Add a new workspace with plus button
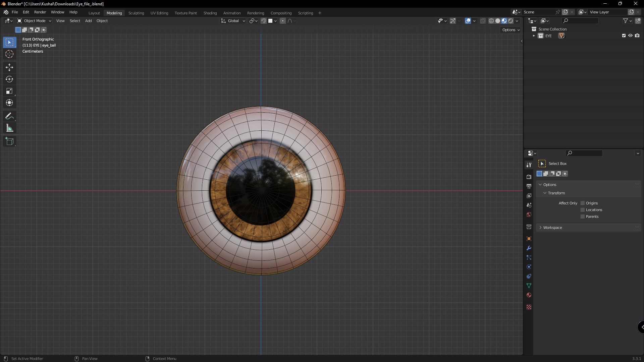The width and height of the screenshot is (644, 362). 320,13
